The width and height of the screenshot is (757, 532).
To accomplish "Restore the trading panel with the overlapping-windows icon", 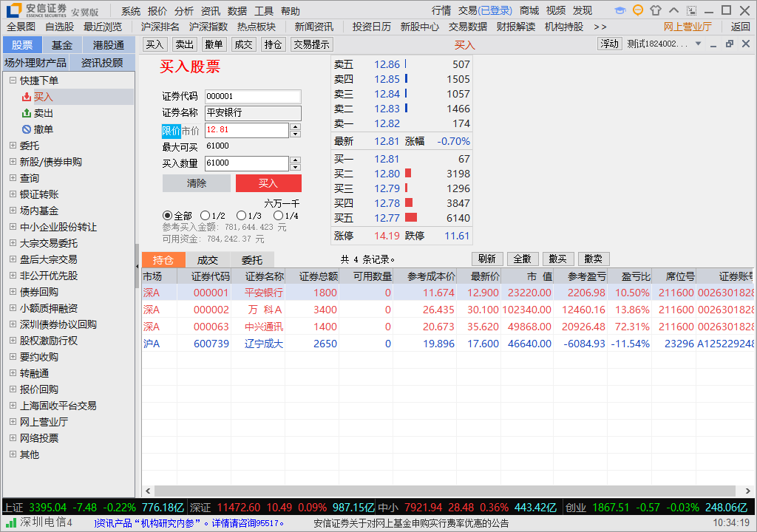I will coord(730,44).
